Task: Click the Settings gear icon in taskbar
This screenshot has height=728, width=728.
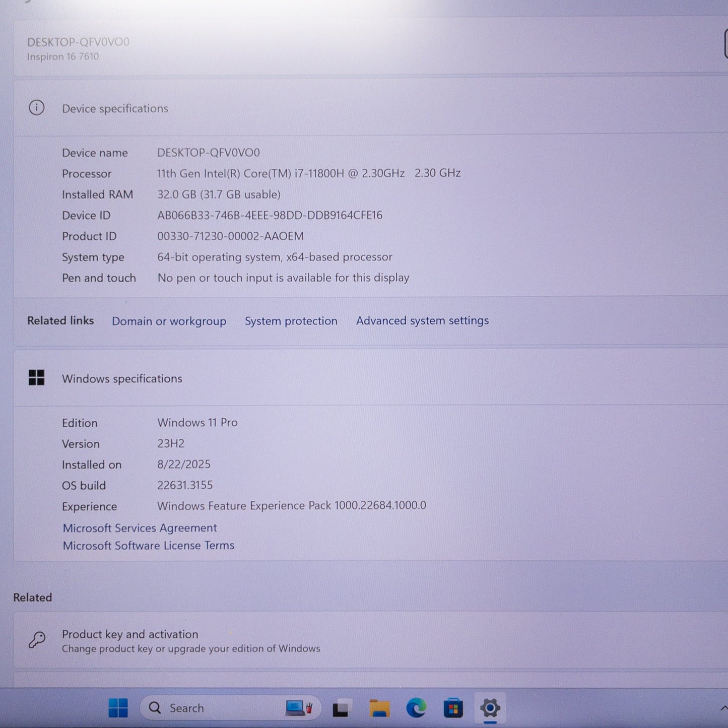Action: [x=490, y=708]
